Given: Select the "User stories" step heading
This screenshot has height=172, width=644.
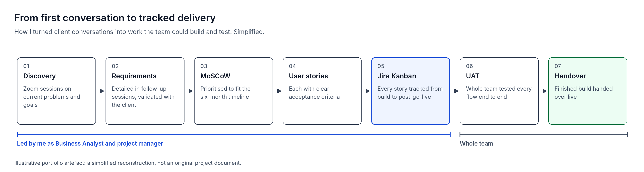Looking at the screenshot, I should pos(308,76).
